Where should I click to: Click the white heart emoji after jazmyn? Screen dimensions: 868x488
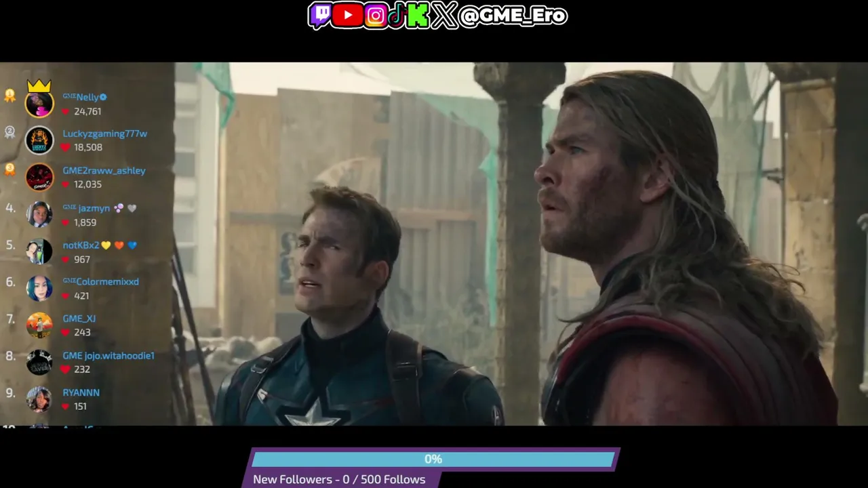[x=132, y=209]
